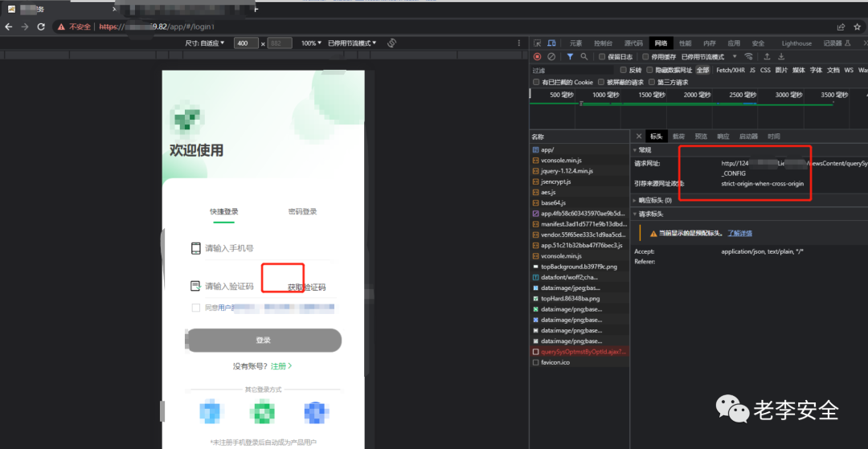This screenshot has height=449, width=868.
Task: Click the record network log button
Action: [537, 57]
